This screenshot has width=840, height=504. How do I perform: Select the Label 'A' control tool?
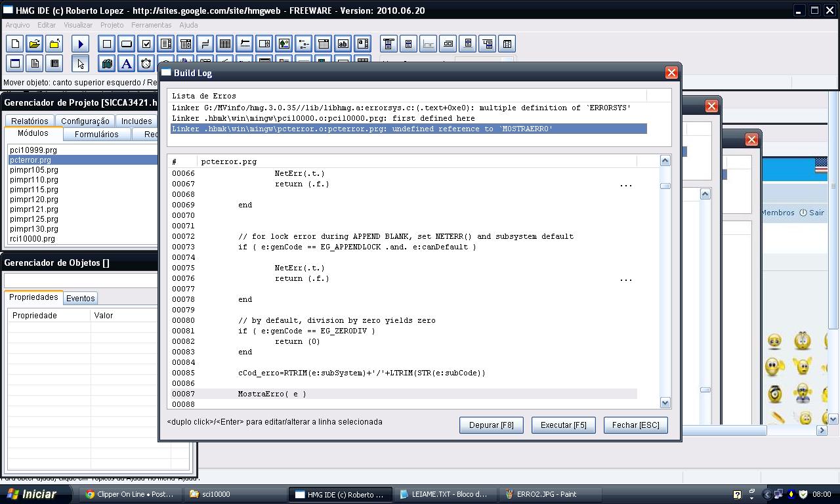[x=127, y=64]
